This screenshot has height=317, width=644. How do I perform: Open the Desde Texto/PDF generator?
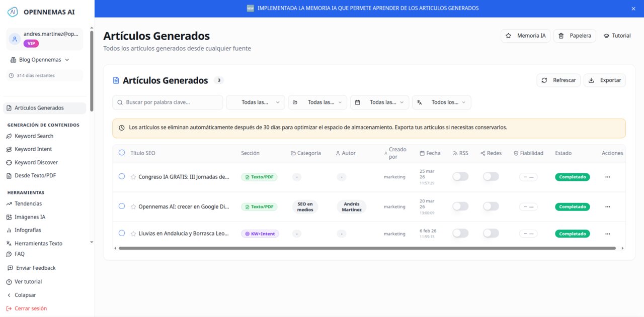pos(34,175)
